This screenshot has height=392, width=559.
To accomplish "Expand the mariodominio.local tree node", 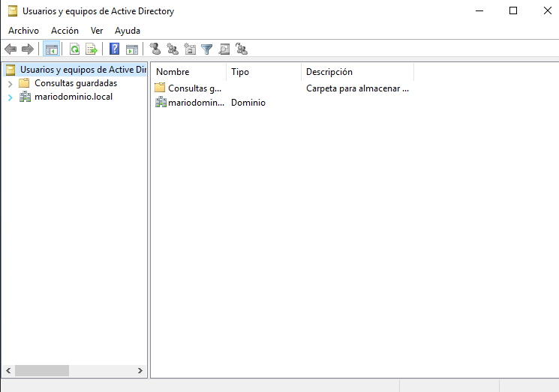I will pos(11,97).
